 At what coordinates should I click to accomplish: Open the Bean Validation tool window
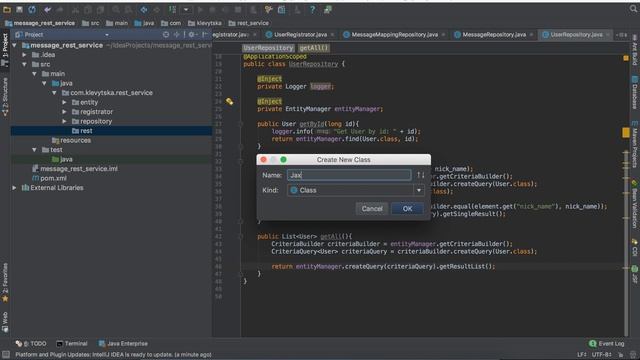[x=635, y=203]
